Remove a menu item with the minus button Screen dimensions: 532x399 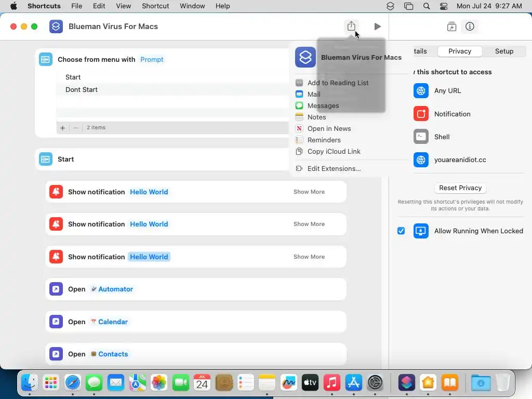[x=76, y=128]
